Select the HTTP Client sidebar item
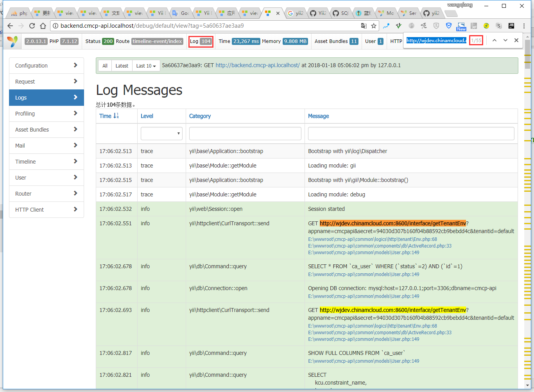The image size is (534, 392). point(46,210)
